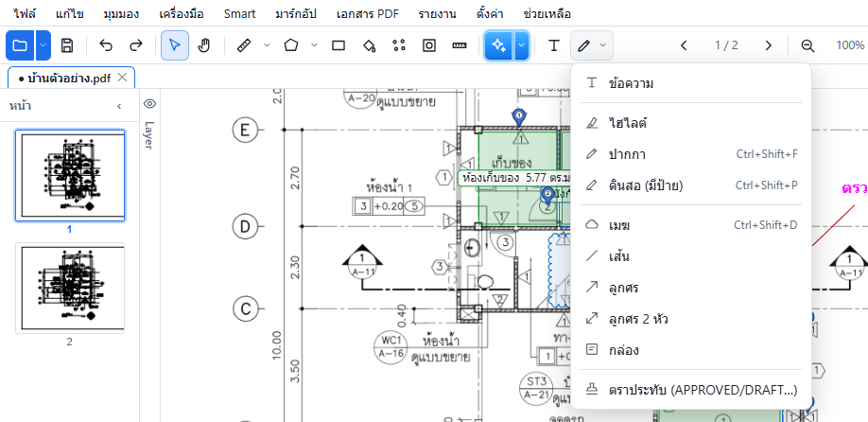Select the page 2 thumbnail
868x422 pixels.
click(70, 288)
